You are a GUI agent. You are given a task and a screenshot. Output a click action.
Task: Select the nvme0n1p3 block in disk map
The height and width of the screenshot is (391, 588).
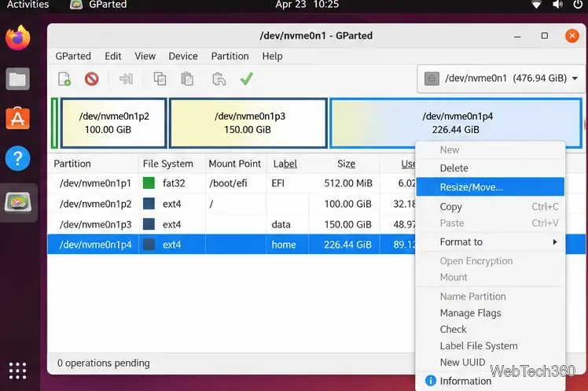pyautogui.click(x=248, y=123)
